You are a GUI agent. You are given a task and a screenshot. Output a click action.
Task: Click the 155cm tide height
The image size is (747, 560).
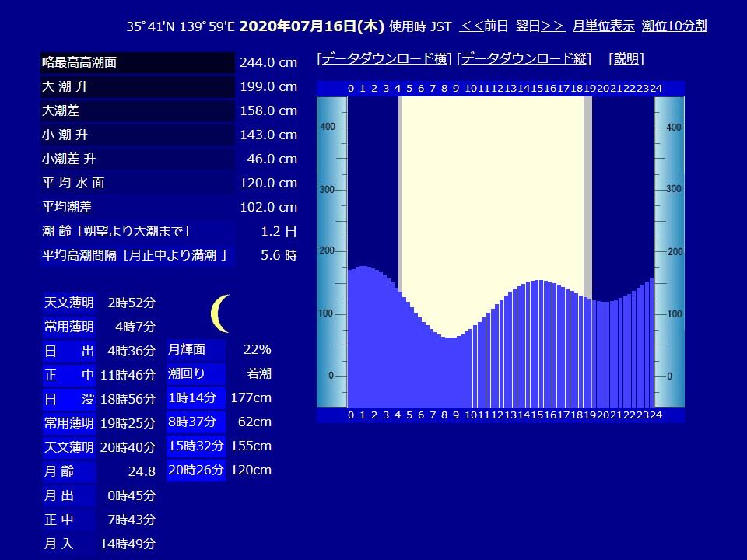tap(251, 446)
